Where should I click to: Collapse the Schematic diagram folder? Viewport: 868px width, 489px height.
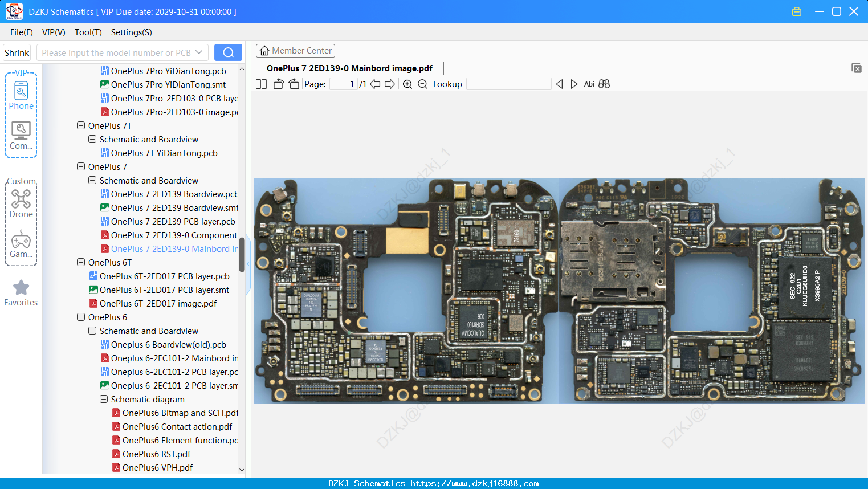[x=104, y=399]
